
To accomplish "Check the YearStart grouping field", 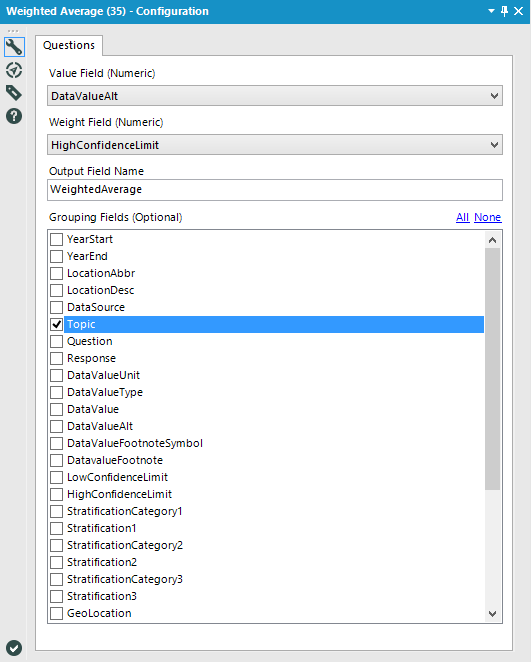I will coord(57,239).
